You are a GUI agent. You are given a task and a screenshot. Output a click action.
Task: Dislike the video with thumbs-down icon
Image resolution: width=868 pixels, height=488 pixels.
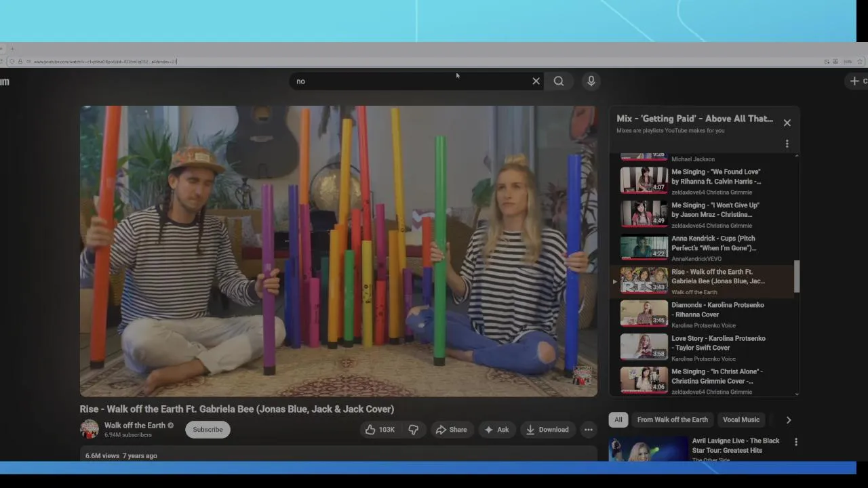point(413,430)
